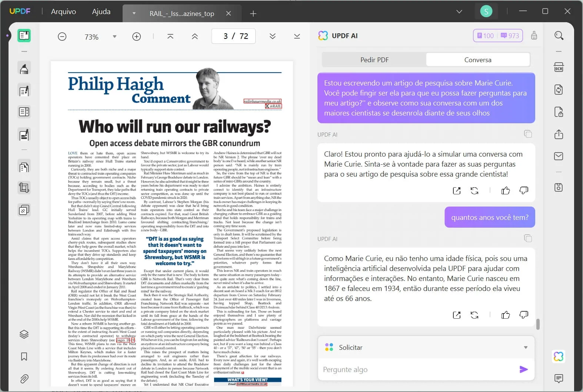
Task: Share this file
Action: [x=559, y=134]
